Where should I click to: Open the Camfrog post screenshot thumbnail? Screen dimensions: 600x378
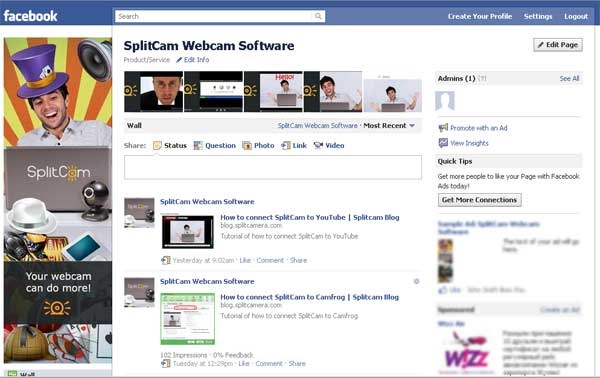pyautogui.click(x=188, y=319)
